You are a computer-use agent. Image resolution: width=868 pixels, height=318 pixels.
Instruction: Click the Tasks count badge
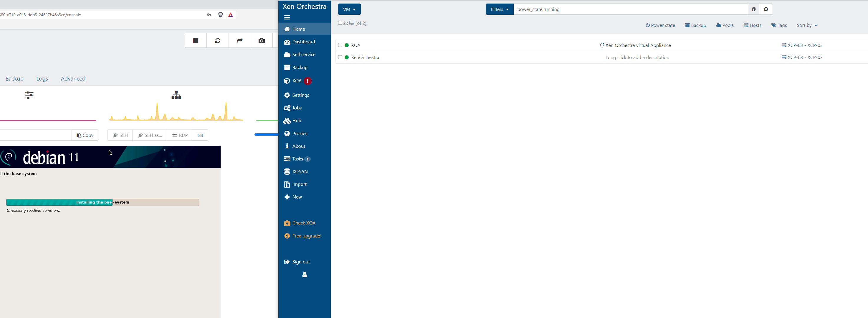click(x=307, y=159)
